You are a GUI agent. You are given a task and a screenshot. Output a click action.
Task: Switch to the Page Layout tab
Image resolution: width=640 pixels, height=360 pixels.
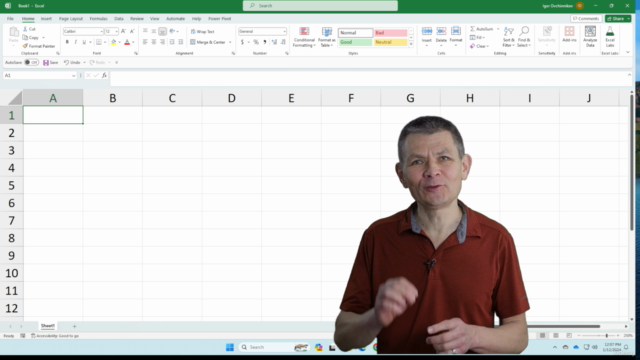click(x=71, y=19)
